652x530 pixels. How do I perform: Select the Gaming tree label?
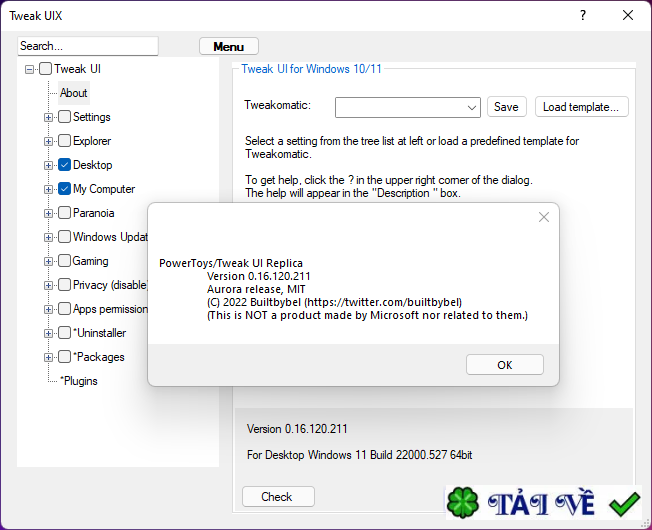[91, 261]
